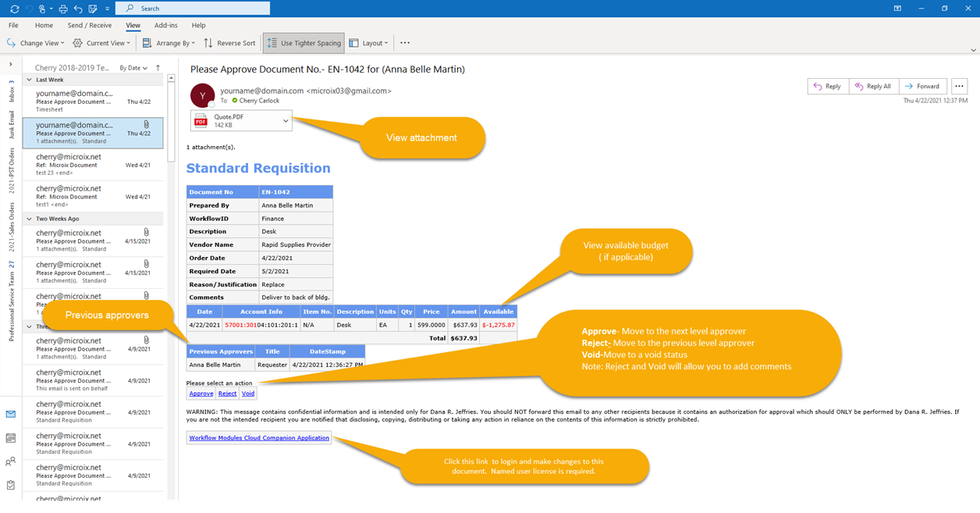The width and height of the screenshot is (980, 513).
Task: Open the File menu
Action: click(13, 25)
